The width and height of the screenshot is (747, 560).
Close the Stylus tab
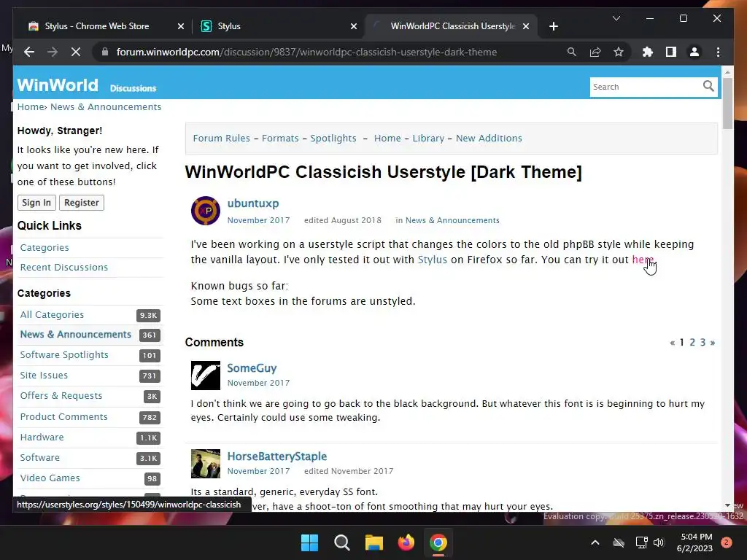pos(354,26)
